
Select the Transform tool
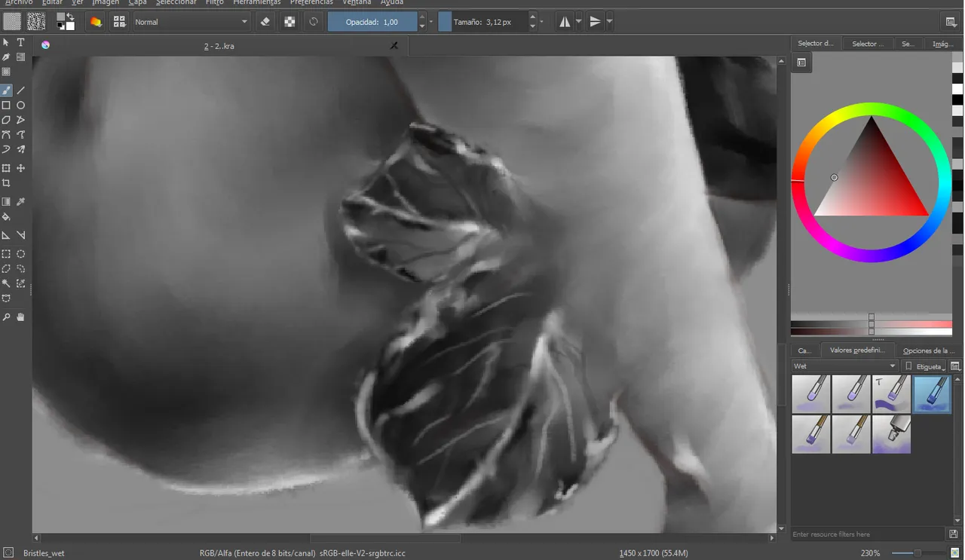click(x=6, y=168)
